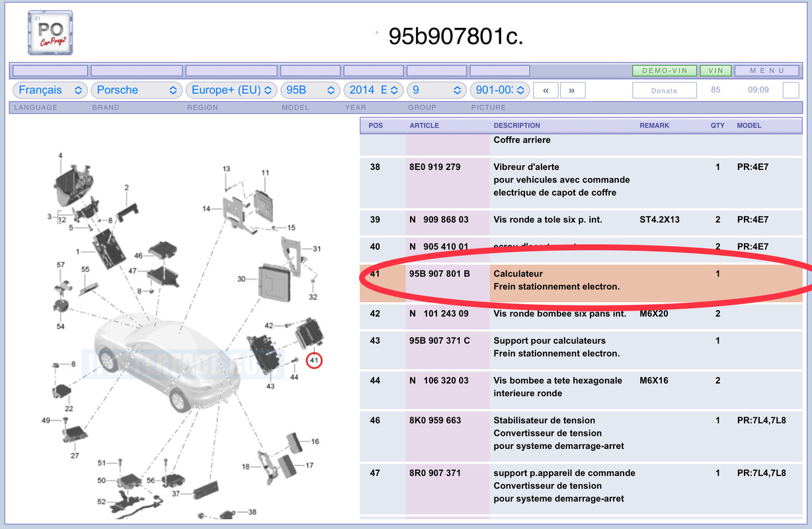
Task: Open the MENU button
Action: click(x=767, y=71)
